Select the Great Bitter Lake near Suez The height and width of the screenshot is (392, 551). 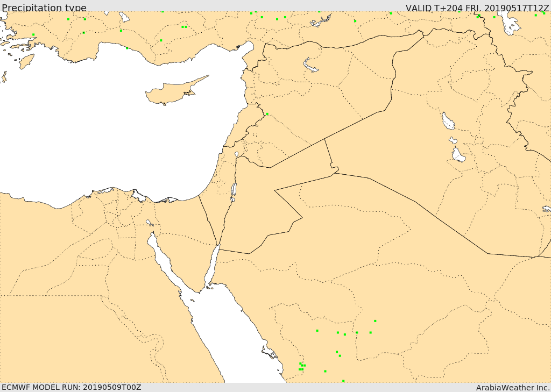149,222
